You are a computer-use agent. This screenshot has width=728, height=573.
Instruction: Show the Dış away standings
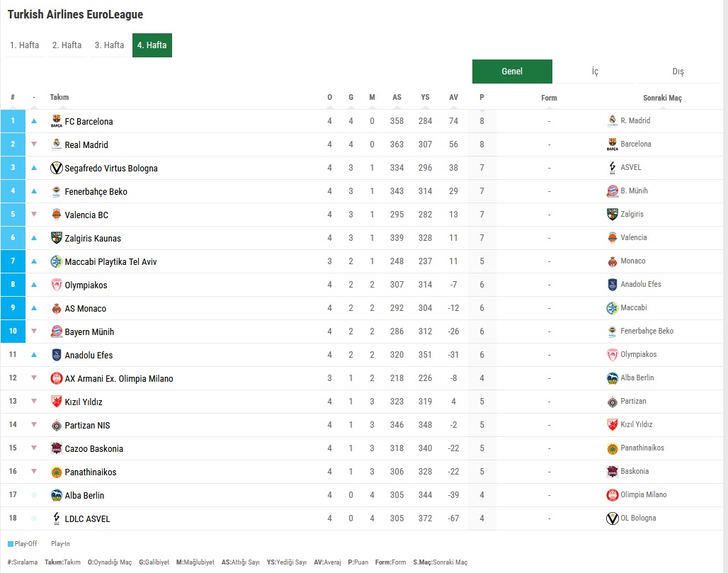coord(678,72)
